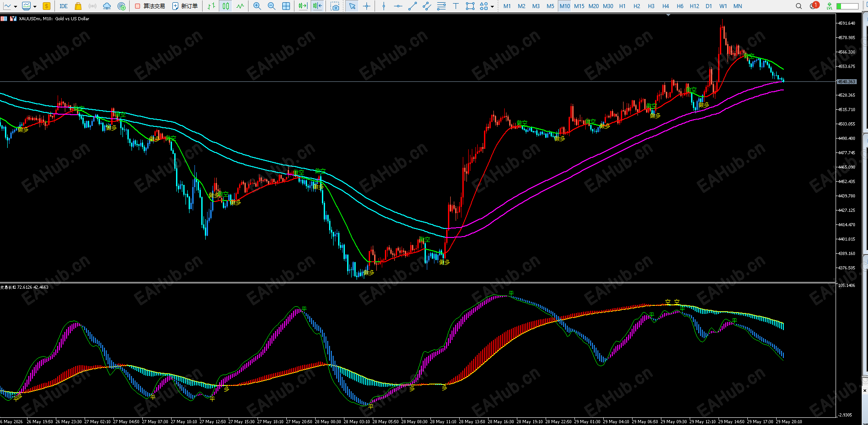Screen dimensions: 868x425
Task: Switch to M2 timeframe
Action: (x=521, y=6)
